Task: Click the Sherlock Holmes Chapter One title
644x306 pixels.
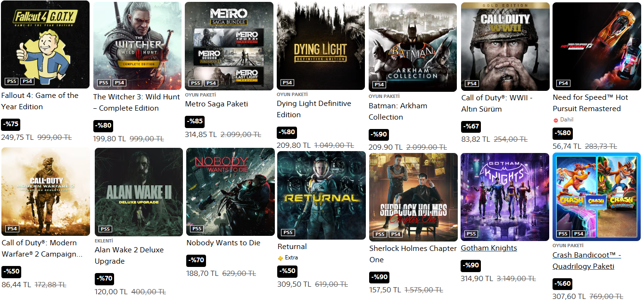Action: (413, 254)
